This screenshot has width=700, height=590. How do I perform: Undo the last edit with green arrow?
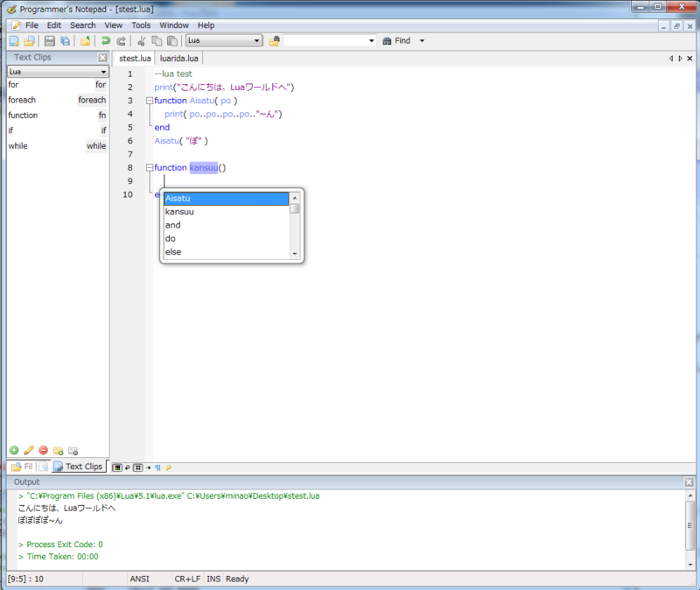(106, 41)
